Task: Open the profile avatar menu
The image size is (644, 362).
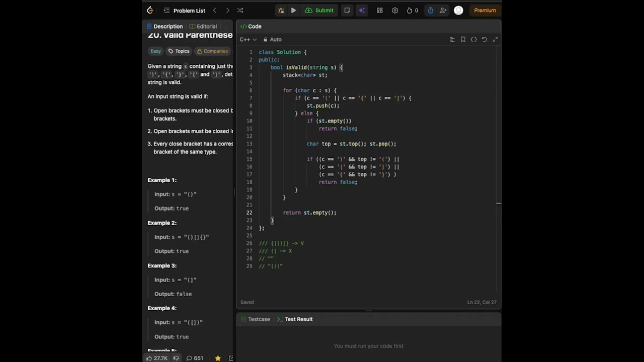Action: [x=458, y=11]
